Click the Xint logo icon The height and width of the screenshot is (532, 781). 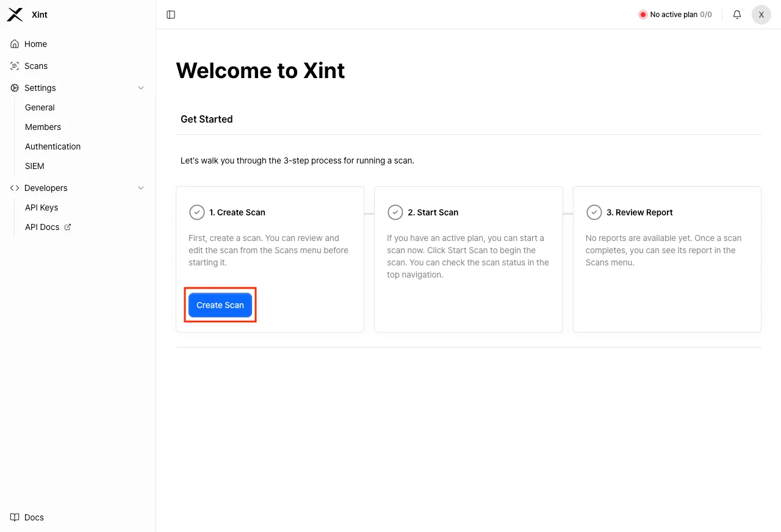(x=15, y=14)
